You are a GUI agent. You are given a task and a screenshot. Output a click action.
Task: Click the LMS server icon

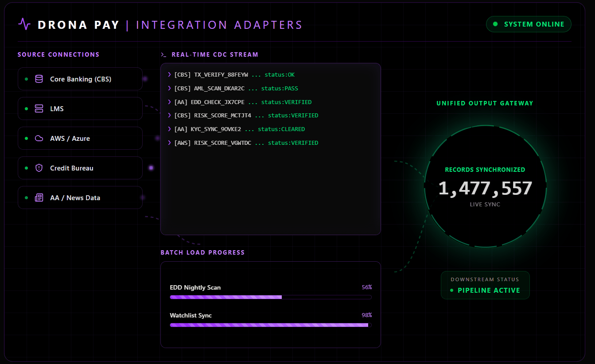pyautogui.click(x=39, y=108)
